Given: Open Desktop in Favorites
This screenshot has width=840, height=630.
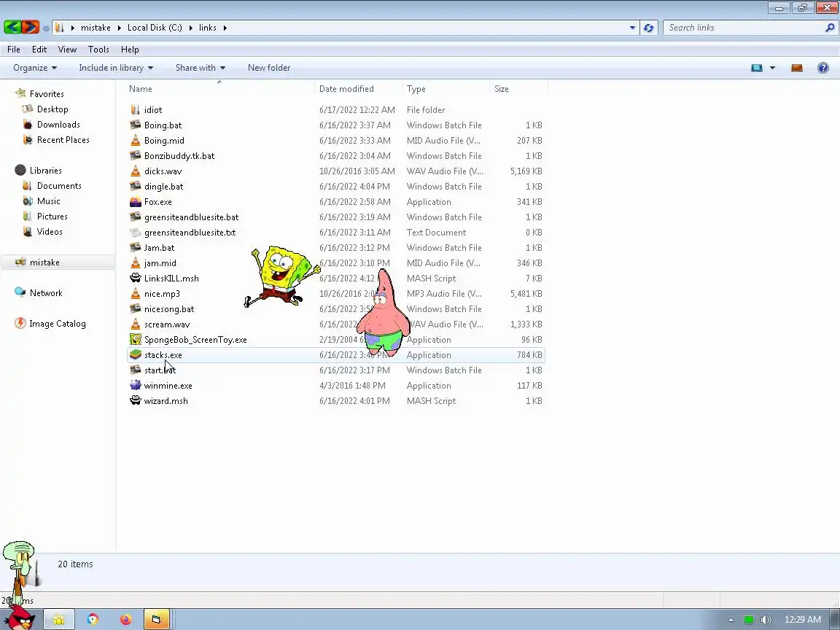Looking at the screenshot, I should click(x=52, y=109).
